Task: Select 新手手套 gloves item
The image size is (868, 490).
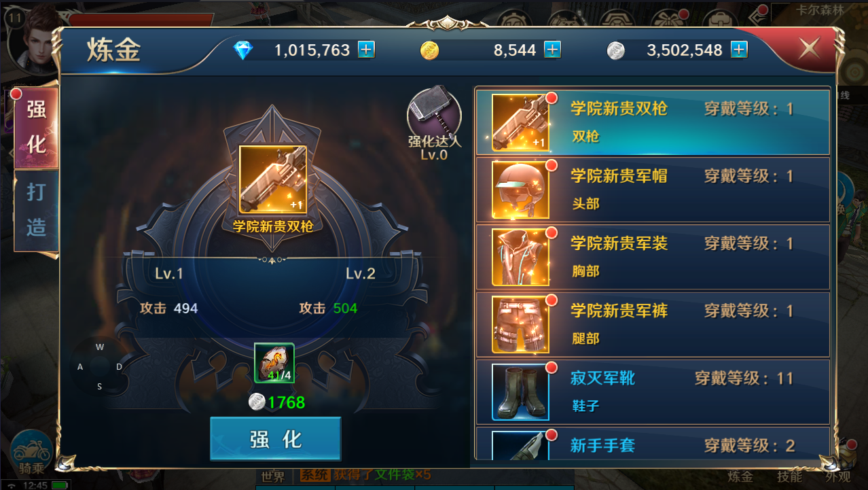Action: click(653, 443)
